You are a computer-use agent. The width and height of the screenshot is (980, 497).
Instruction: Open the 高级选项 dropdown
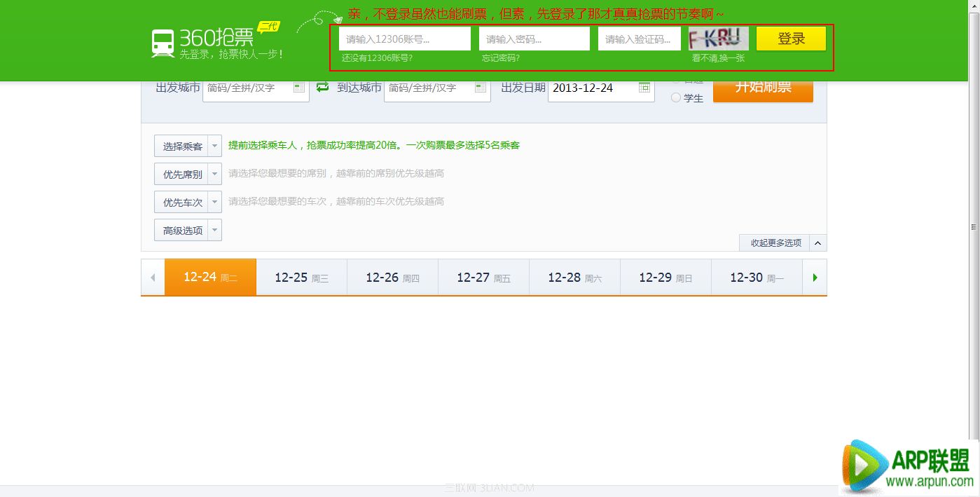tap(215, 231)
